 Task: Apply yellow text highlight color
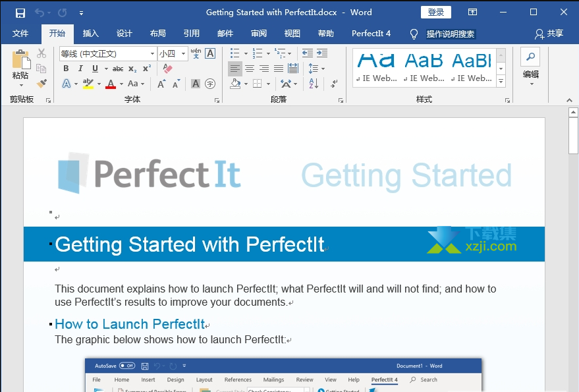pos(88,84)
